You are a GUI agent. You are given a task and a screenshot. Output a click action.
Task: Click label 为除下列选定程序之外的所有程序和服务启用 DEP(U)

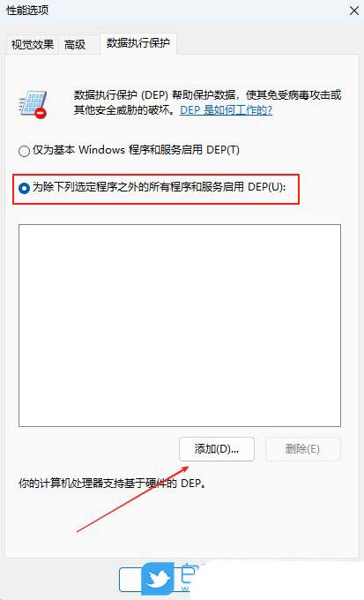point(159,187)
